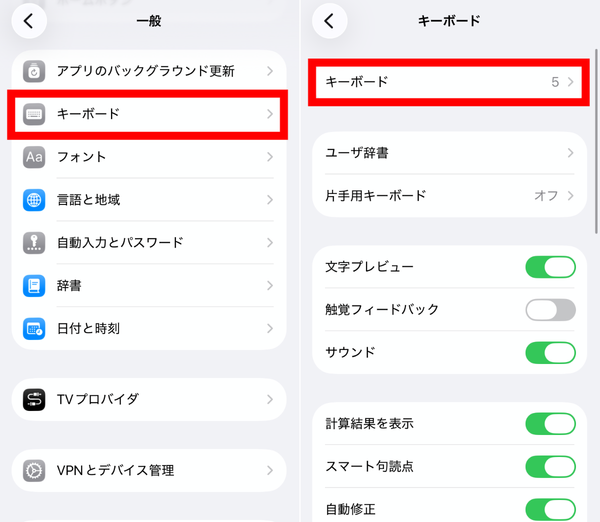The height and width of the screenshot is (522, 600).
Task: Tap the キーボード screen title
Action: [x=449, y=21]
